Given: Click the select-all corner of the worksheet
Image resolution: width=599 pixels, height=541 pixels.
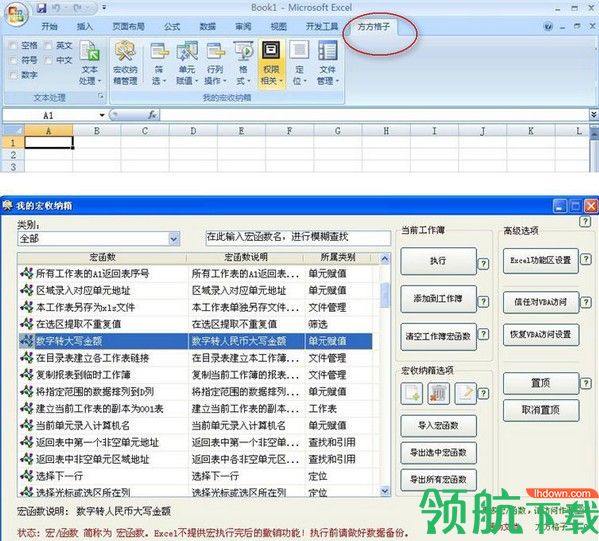Looking at the screenshot, I should tap(13, 131).
